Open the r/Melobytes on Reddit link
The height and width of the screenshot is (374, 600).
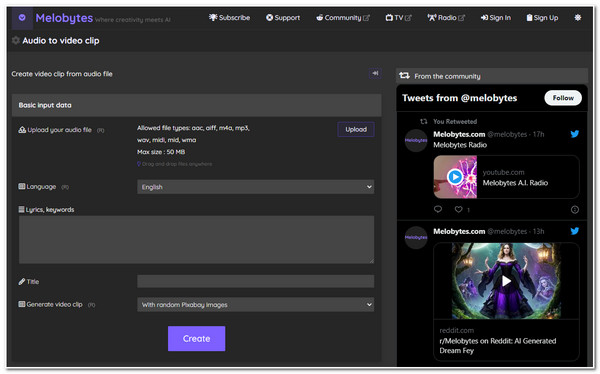pyautogui.click(x=497, y=346)
